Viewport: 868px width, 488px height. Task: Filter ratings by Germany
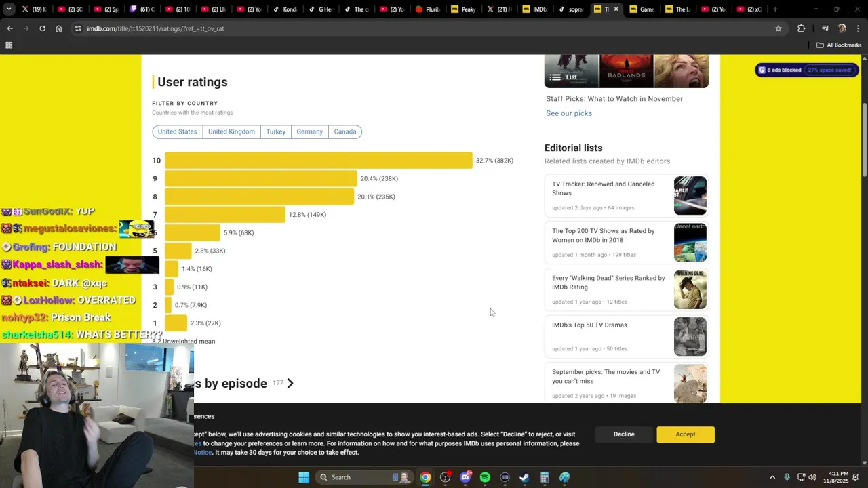click(309, 131)
